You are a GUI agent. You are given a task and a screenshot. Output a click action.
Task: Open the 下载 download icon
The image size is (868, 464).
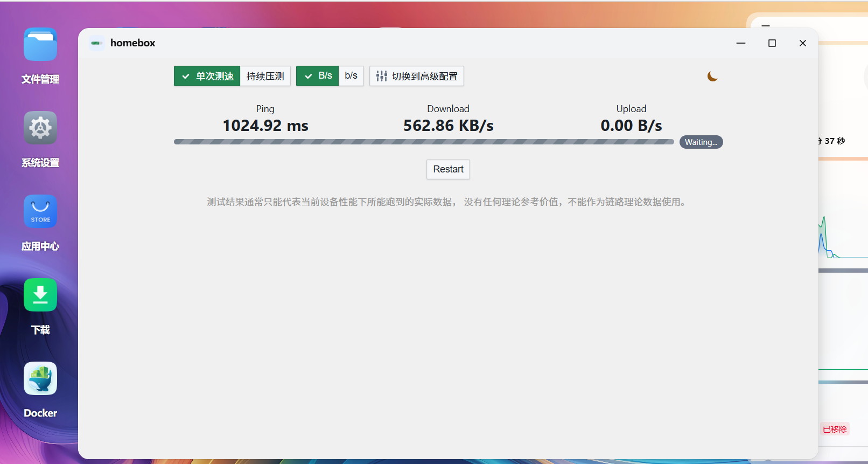[40, 295]
